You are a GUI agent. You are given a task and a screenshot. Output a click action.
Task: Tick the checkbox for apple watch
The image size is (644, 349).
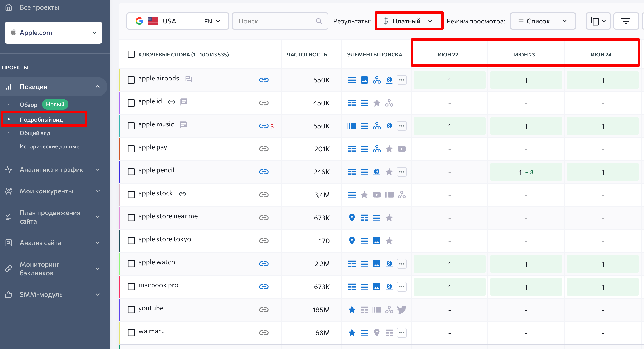131,264
